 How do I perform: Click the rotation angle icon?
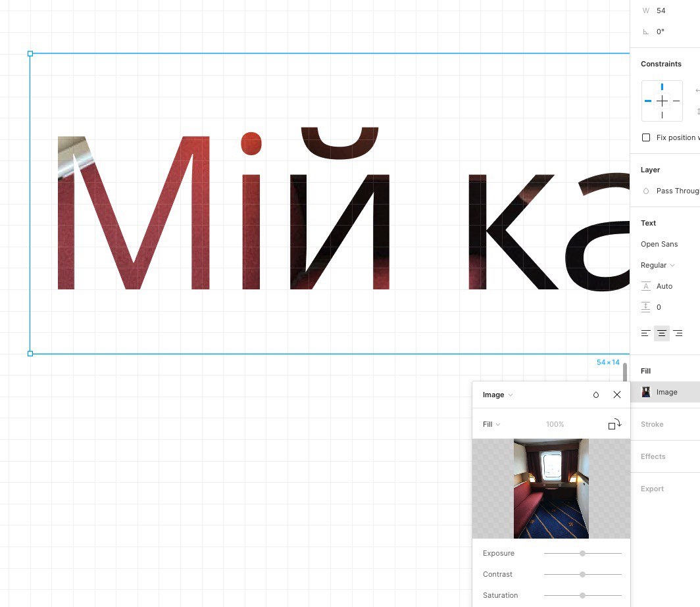click(645, 32)
